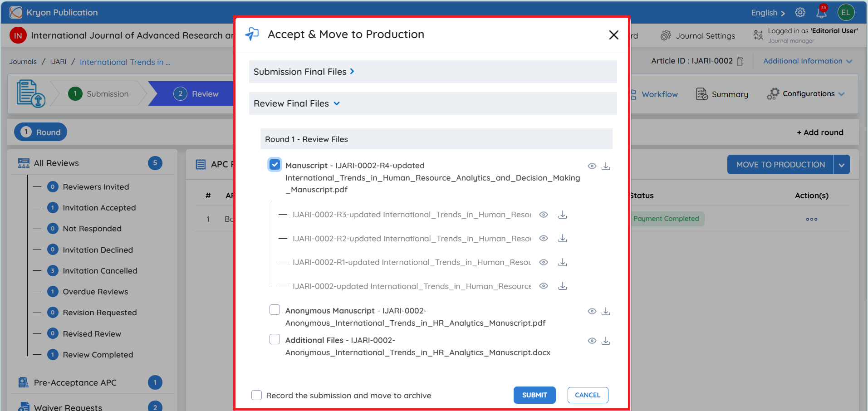This screenshot has width=868, height=411.
Task: Open the settings gear icon in header
Action: click(800, 12)
